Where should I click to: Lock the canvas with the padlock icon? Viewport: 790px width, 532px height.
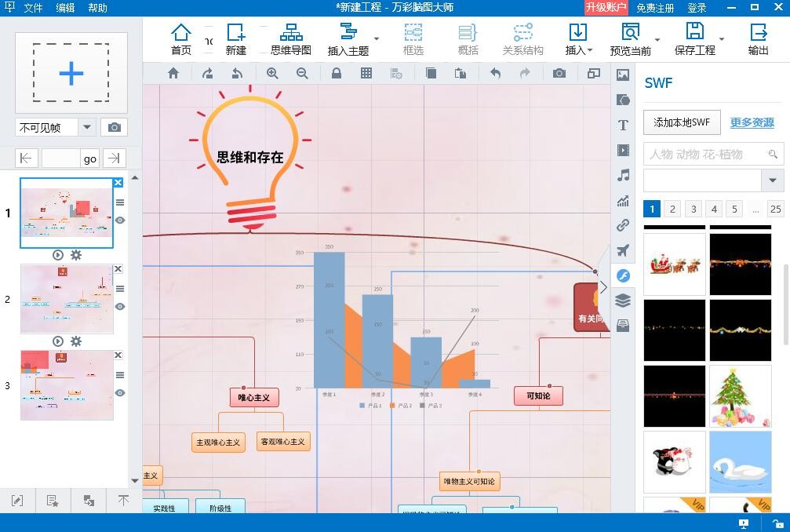pos(335,73)
